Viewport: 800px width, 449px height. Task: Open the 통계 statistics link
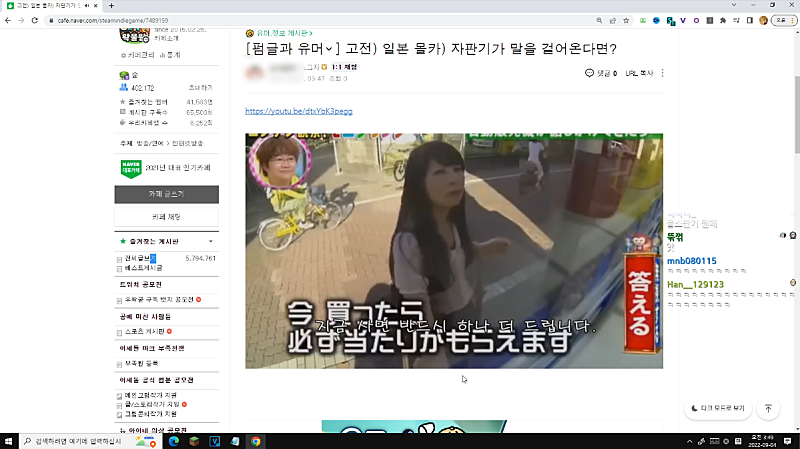point(170,55)
